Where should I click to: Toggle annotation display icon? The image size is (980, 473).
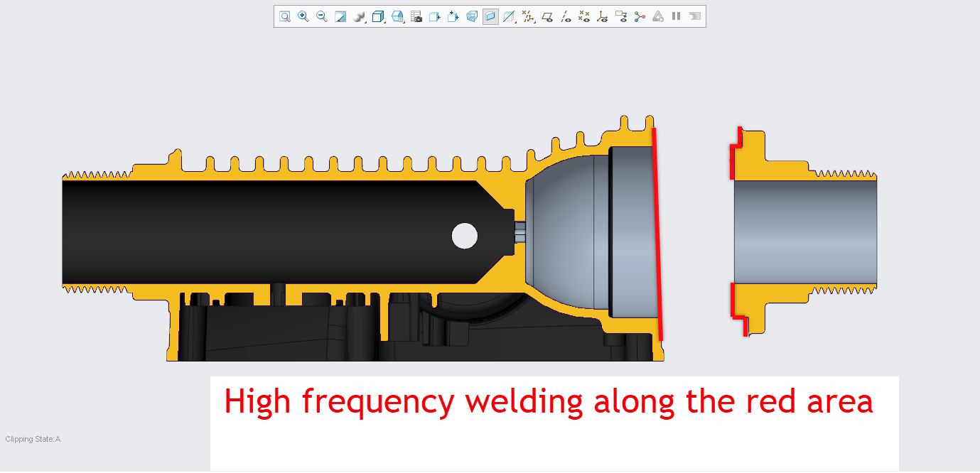tap(621, 16)
